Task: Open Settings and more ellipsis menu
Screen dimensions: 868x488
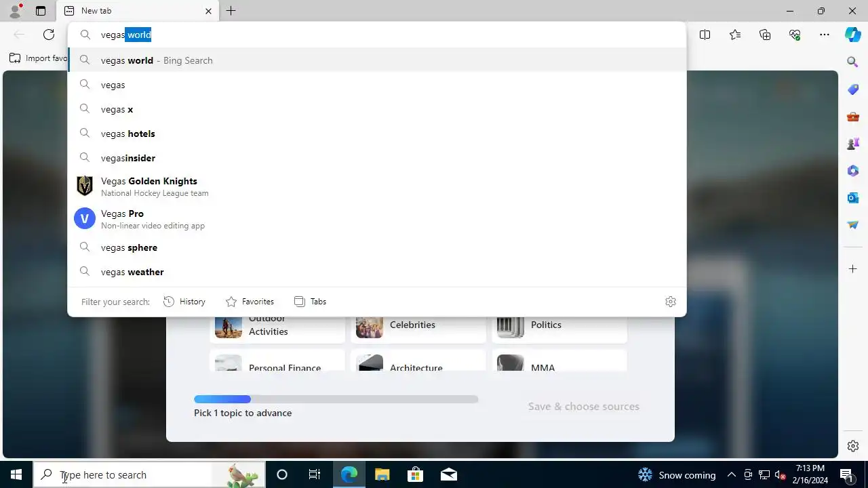Action: point(825,35)
